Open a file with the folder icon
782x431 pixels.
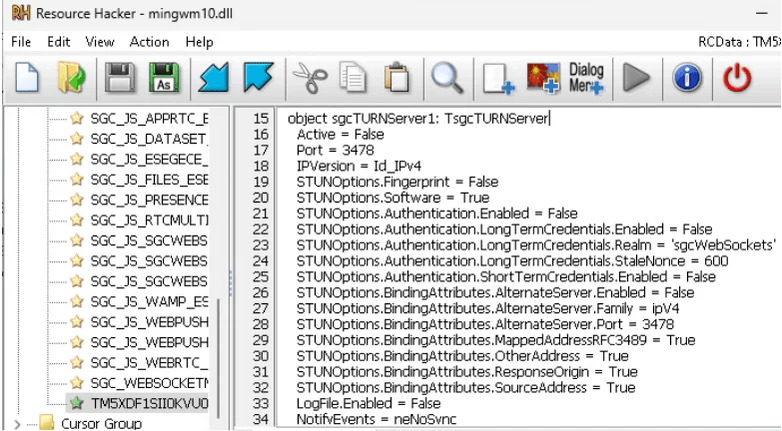(x=71, y=78)
